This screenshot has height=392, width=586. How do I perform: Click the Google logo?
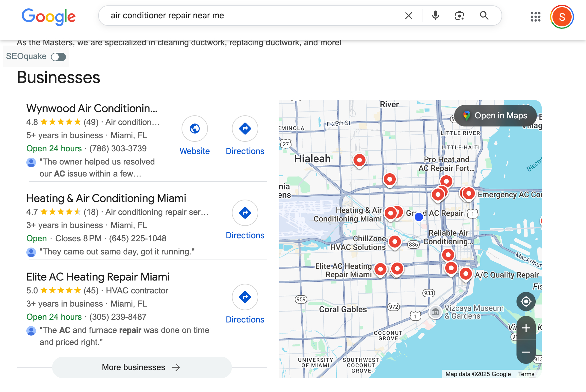(x=49, y=17)
